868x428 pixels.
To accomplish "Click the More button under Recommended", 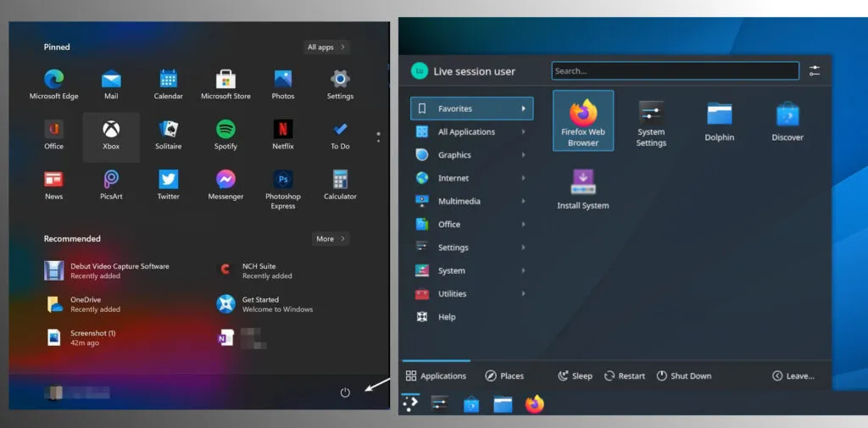I will point(331,239).
